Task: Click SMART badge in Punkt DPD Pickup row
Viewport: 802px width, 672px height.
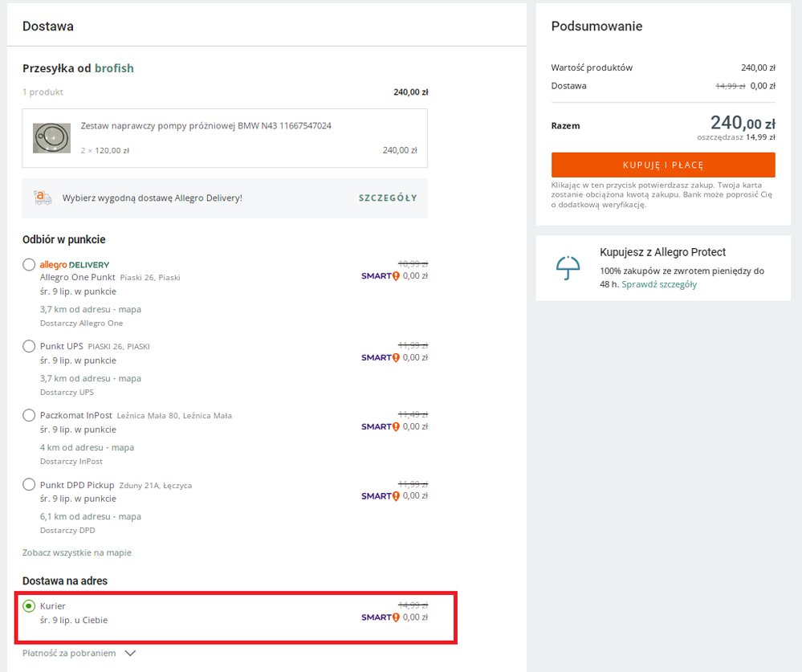Action: click(x=380, y=496)
